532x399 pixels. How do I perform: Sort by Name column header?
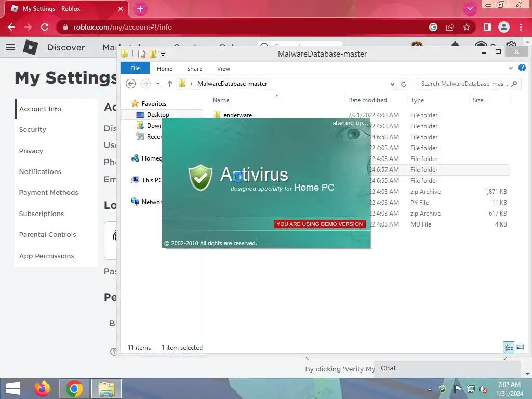[x=221, y=100]
